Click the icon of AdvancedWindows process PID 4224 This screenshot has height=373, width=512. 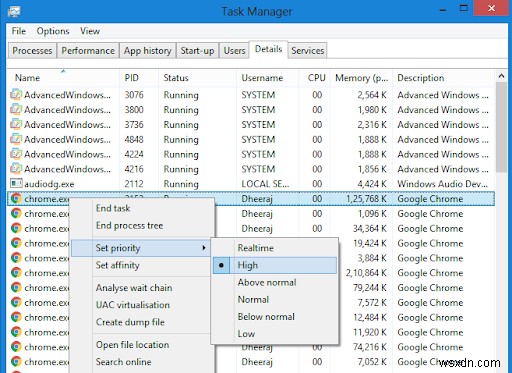click(16, 154)
